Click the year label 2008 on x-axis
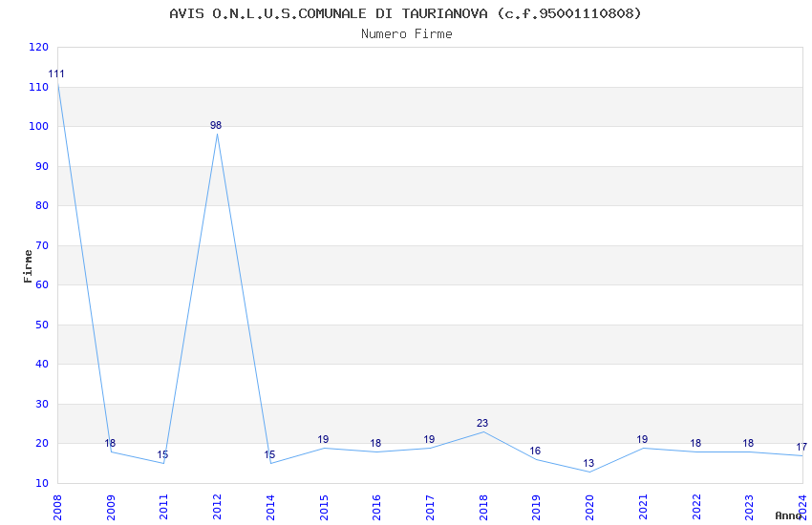812x525 pixels. (57, 508)
